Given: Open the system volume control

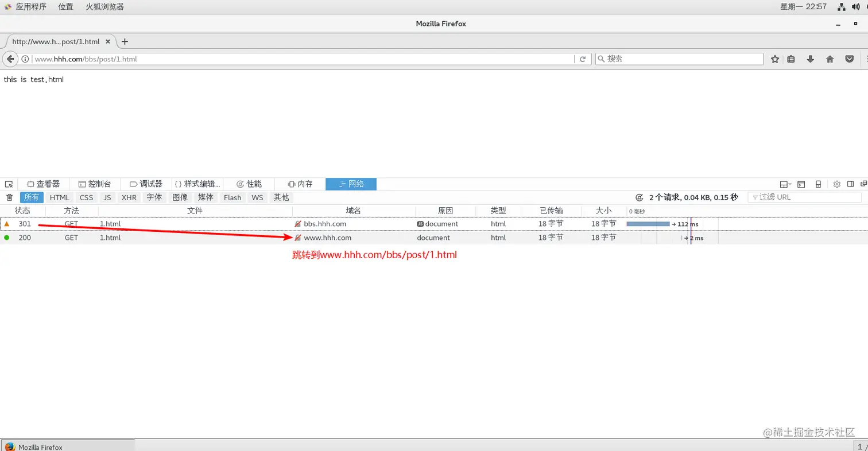Looking at the screenshot, I should [x=855, y=7].
